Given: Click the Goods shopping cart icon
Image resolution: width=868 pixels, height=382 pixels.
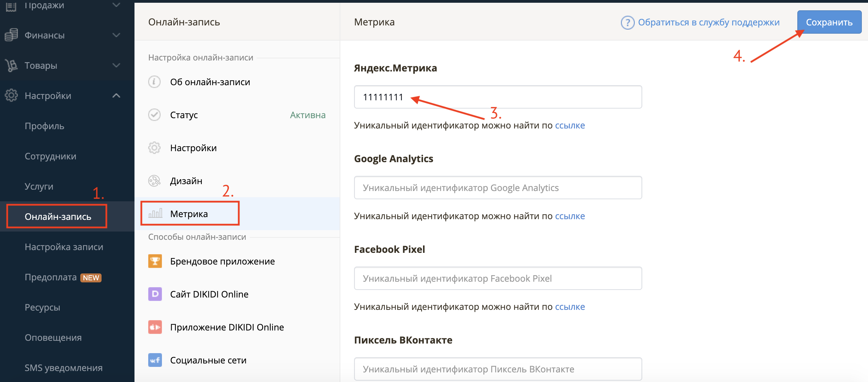Looking at the screenshot, I should pyautogui.click(x=11, y=65).
